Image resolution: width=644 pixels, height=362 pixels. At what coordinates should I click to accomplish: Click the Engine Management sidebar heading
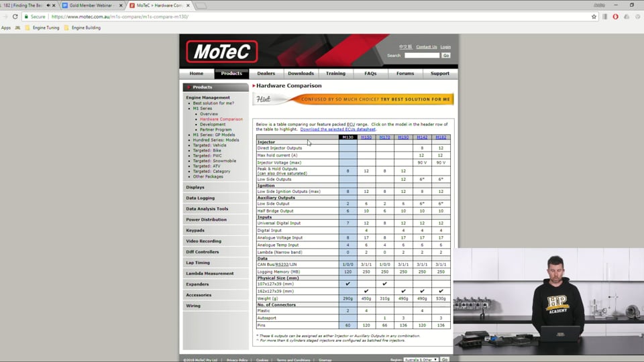208,98
